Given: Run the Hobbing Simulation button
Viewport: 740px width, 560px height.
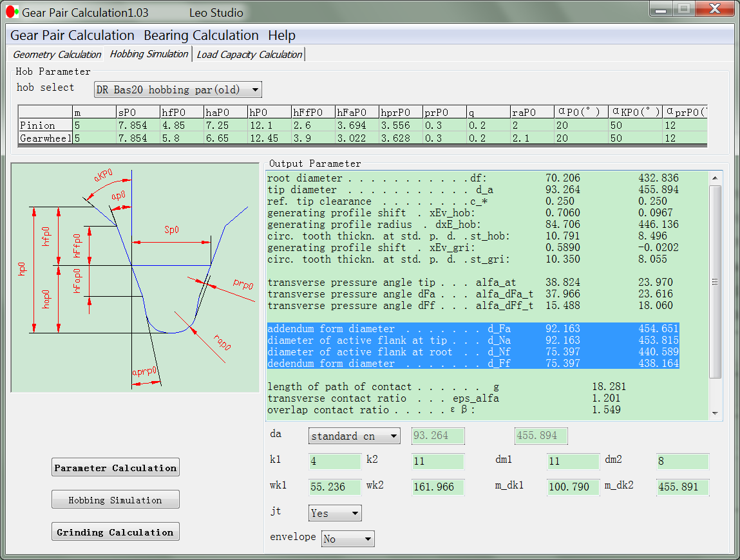Looking at the screenshot, I should pos(115,499).
